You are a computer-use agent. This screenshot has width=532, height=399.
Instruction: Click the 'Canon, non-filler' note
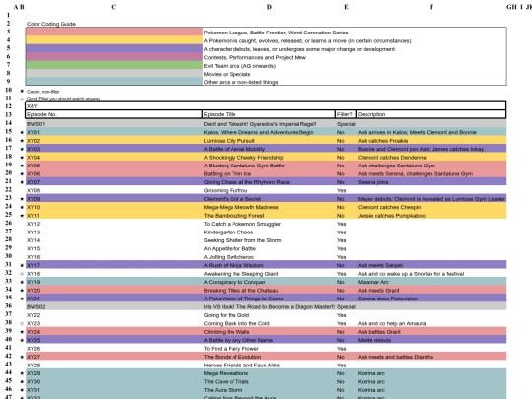42,92
